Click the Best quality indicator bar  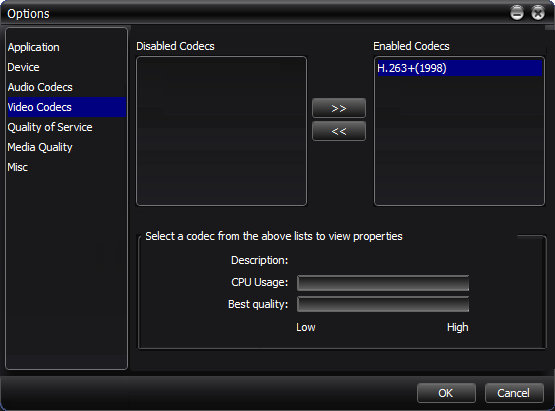(x=383, y=304)
